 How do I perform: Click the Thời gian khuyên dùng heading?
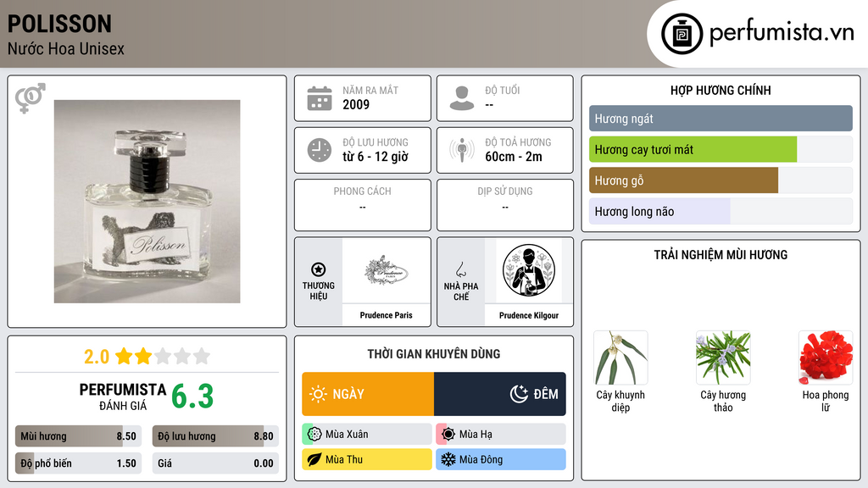pyautogui.click(x=434, y=353)
